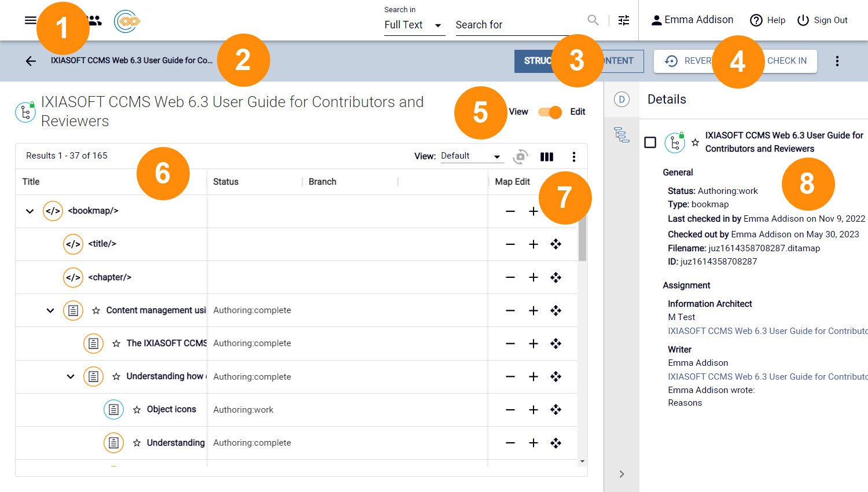This screenshot has width=868, height=492.
Task: Click the refresh locks icon in the grid toolbar
Action: [521, 156]
